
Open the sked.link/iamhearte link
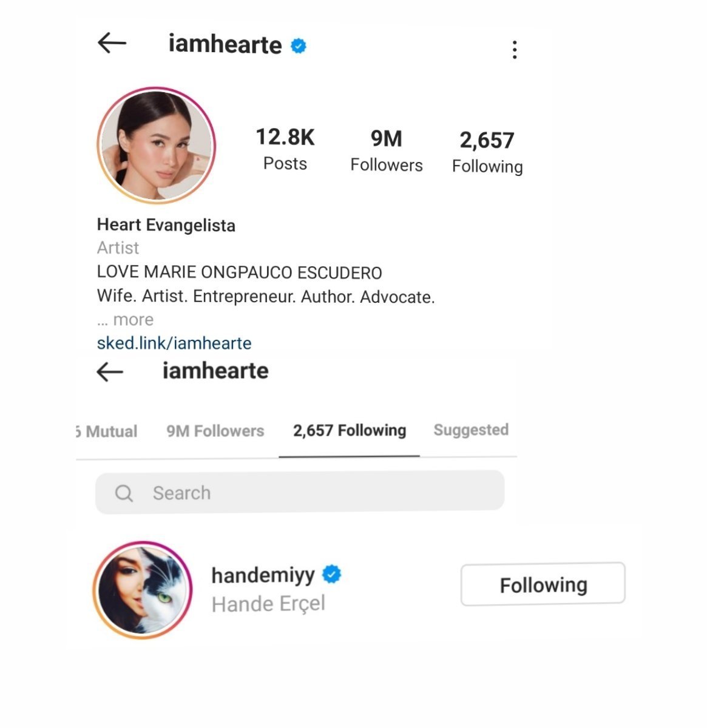pyautogui.click(x=174, y=343)
